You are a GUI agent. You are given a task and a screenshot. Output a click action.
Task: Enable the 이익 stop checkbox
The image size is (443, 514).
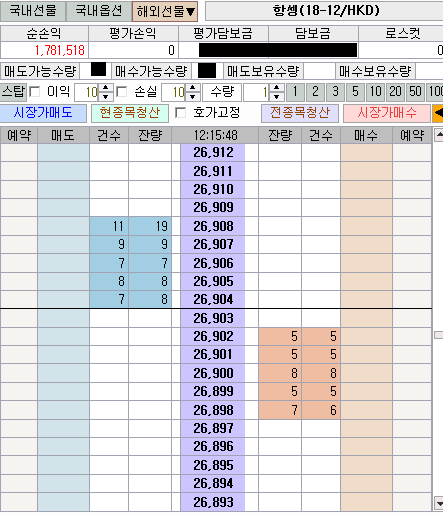point(35,92)
